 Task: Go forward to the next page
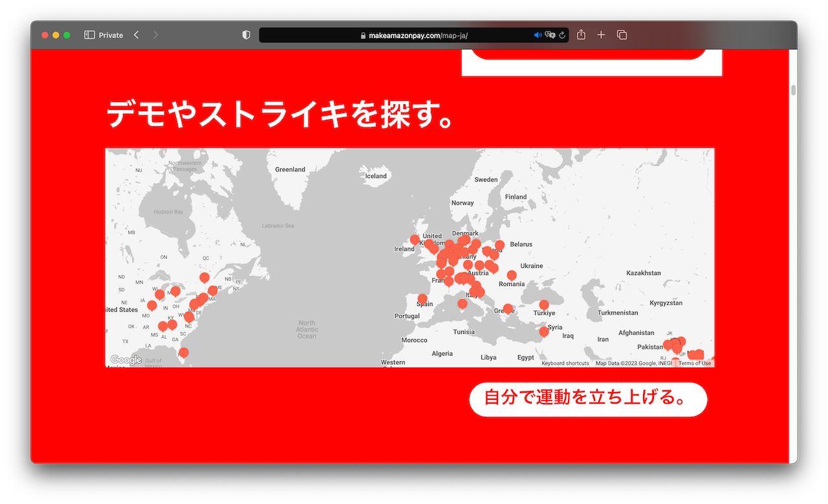click(155, 35)
